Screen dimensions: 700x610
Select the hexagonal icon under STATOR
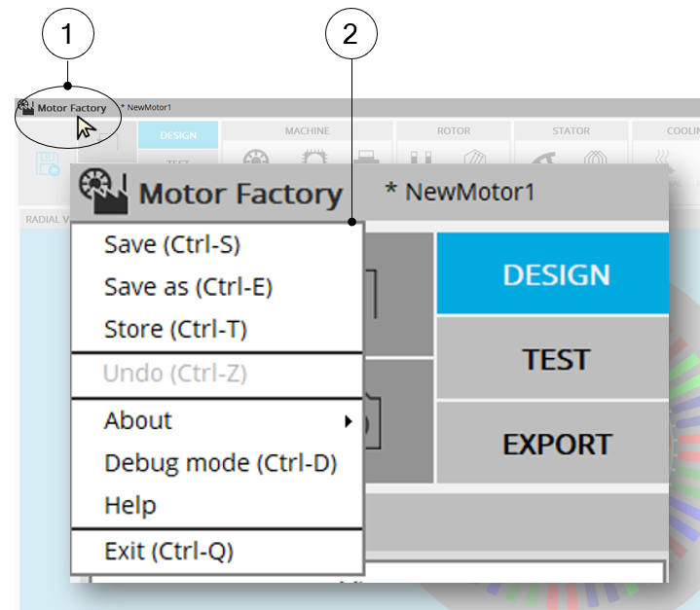click(595, 156)
